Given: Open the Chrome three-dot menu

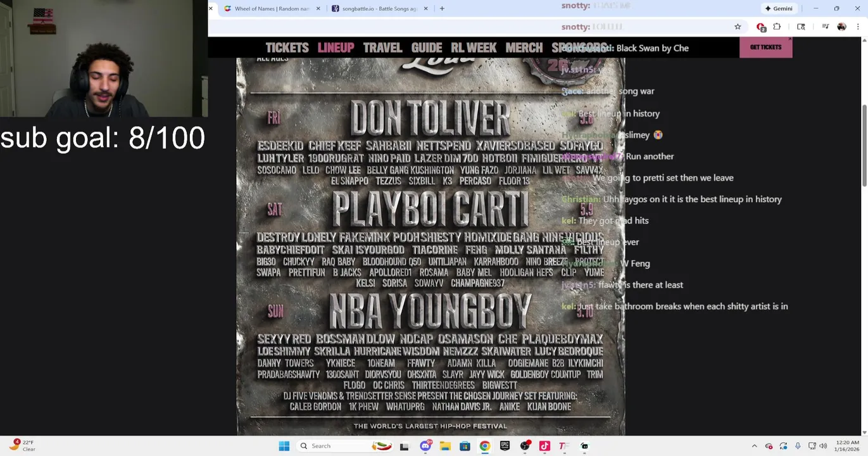Looking at the screenshot, I should [858, 27].
